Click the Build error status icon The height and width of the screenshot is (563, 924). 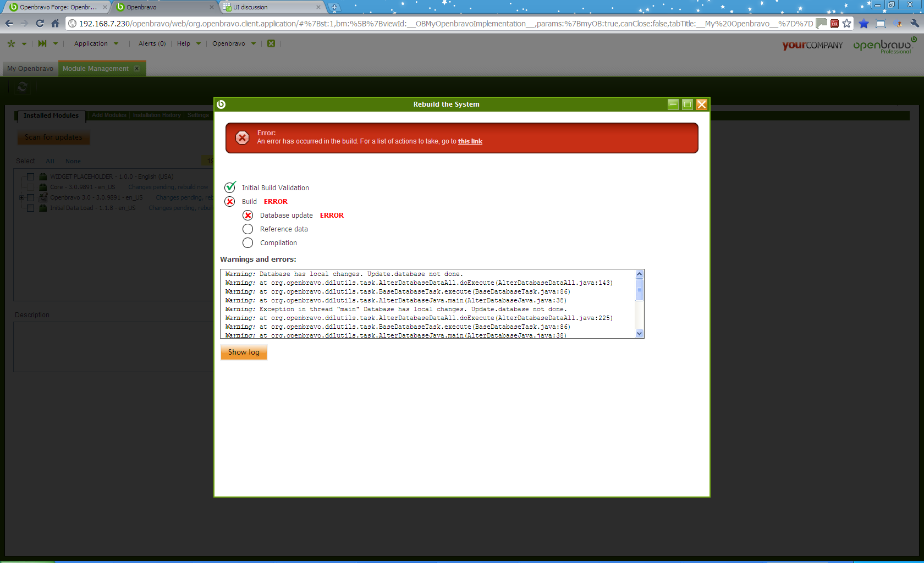pos(230,202)
